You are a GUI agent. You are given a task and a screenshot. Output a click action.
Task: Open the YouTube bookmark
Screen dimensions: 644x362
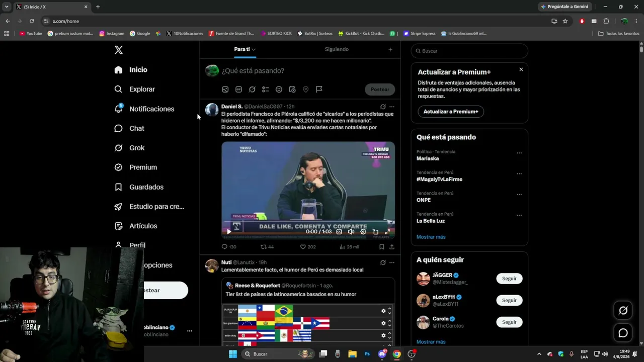(31, 34)
